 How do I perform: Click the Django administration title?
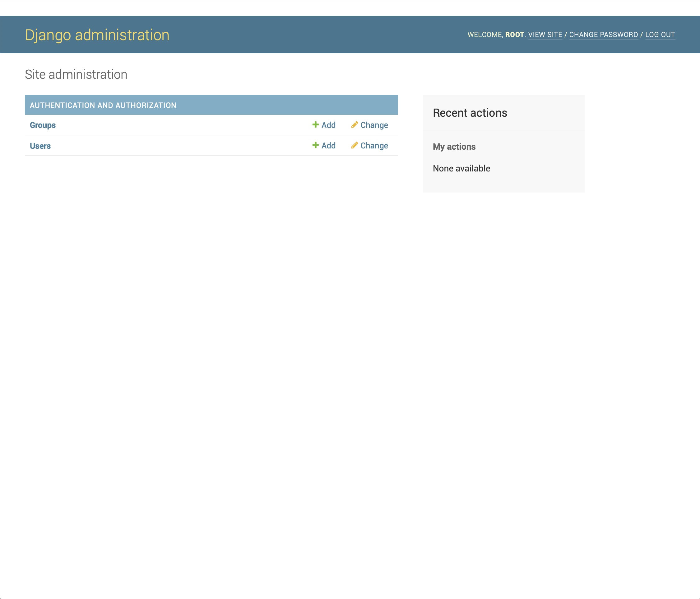[97, 35]
